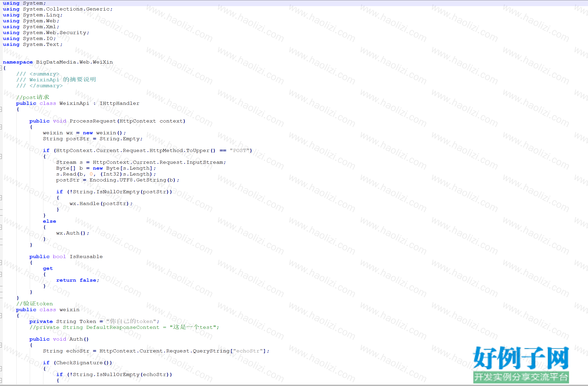Click the commented 'DefaultResponseContent' line
Screen dimensions: 588x386
click(x=124, y=327)
